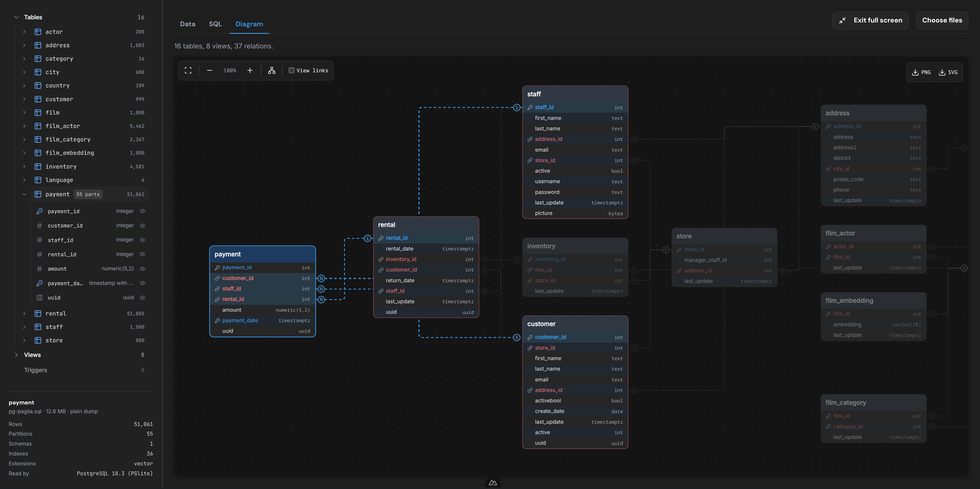The height and width of the screenshot is (489, 980).
Task: Click the staff table icon in sidebar
Action: (38, 327)
